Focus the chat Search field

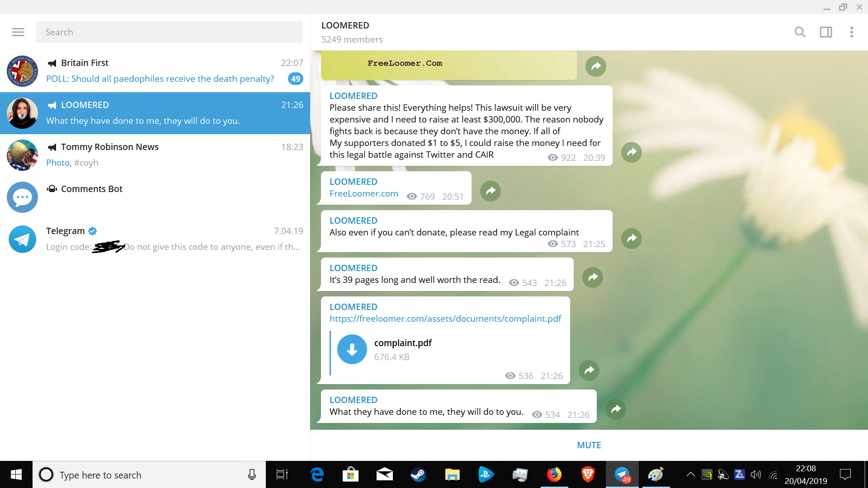pyautogui.click(x=170, y=32)
